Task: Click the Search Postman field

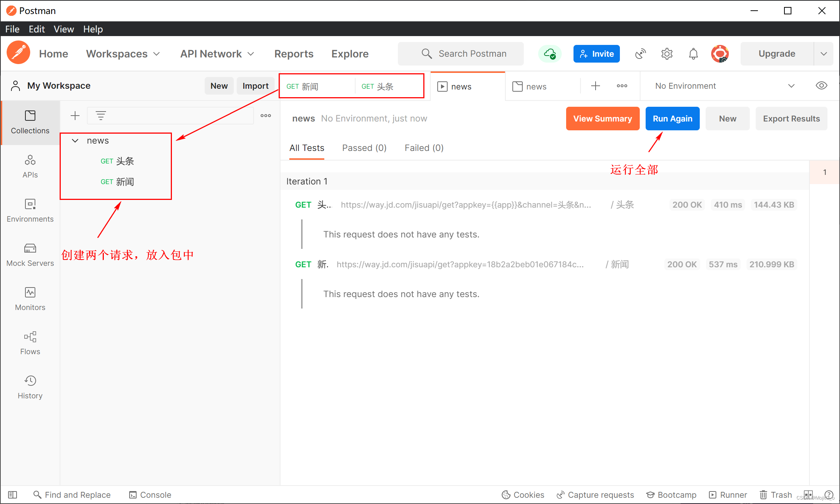Action: point(461,54)
